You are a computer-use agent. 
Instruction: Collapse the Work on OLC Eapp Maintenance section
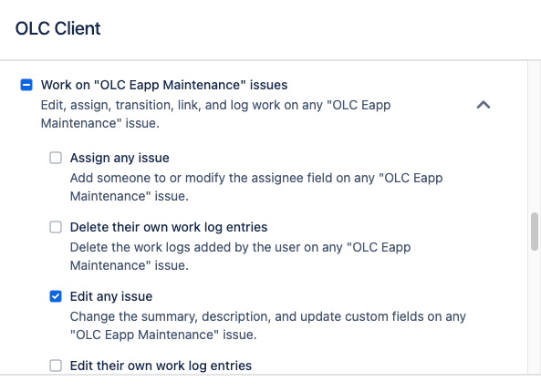coord(484,105)
